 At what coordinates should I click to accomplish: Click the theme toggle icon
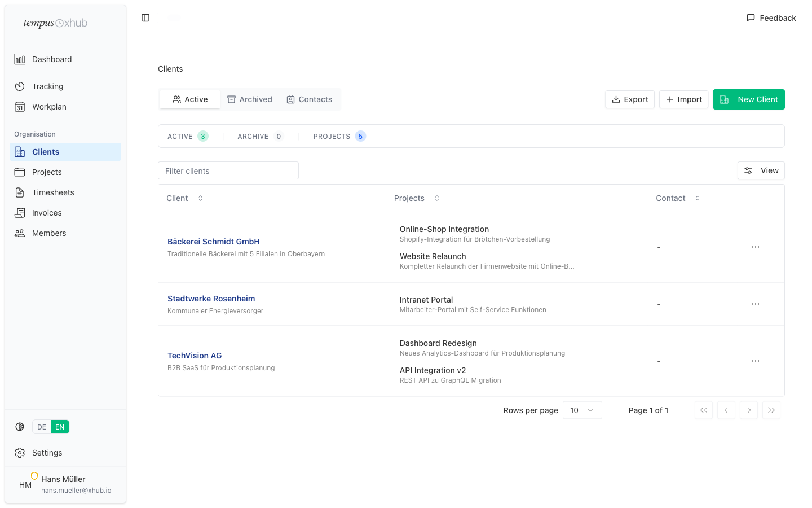coord(20,427)
